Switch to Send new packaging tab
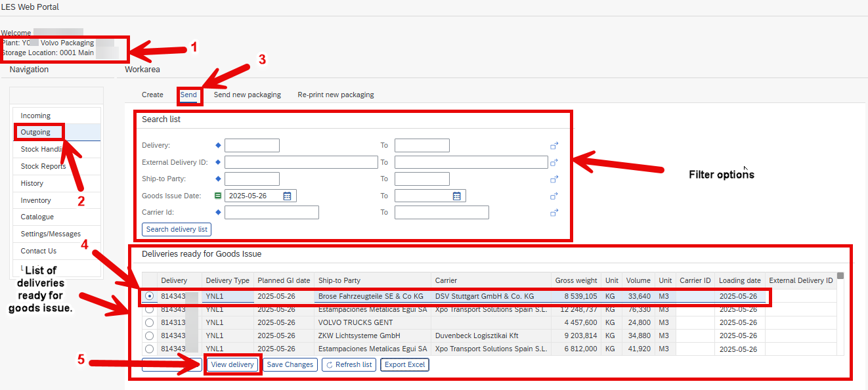Image resolution: width=868 pixels, height=390 pixels. (x=247, y=95)
